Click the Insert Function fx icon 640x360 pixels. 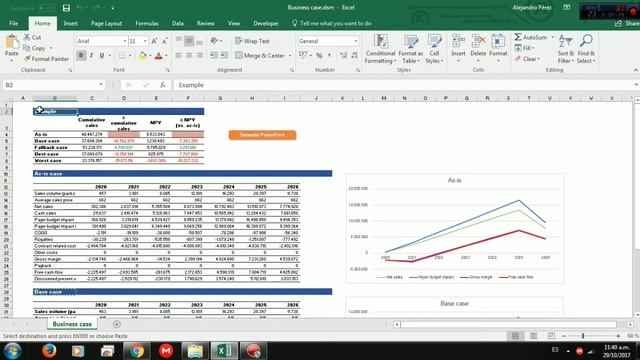tap(163, 85)
